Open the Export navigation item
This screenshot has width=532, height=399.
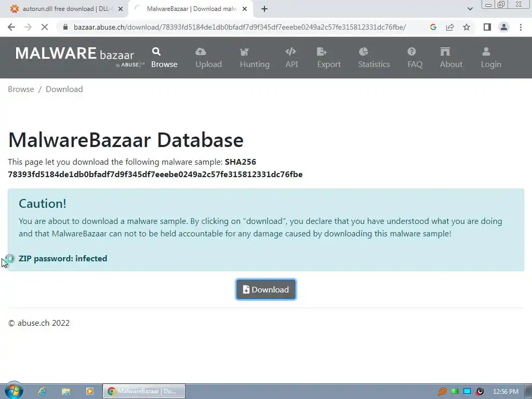pyautogui.click(x=329, y=58)
